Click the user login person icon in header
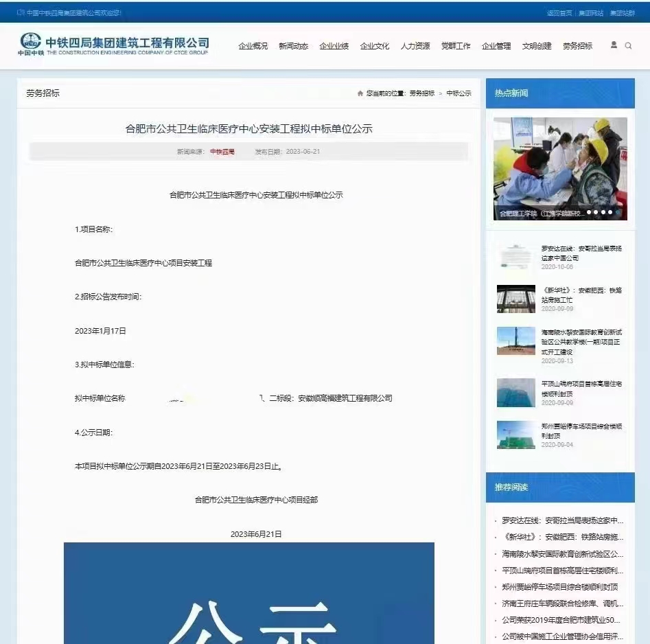 coord(614,45)
